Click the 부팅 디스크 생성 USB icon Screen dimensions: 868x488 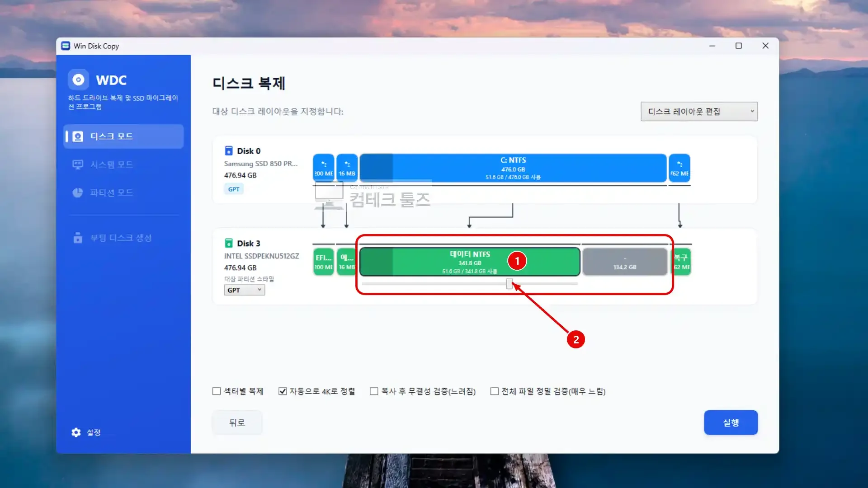(x=78, y=238)
